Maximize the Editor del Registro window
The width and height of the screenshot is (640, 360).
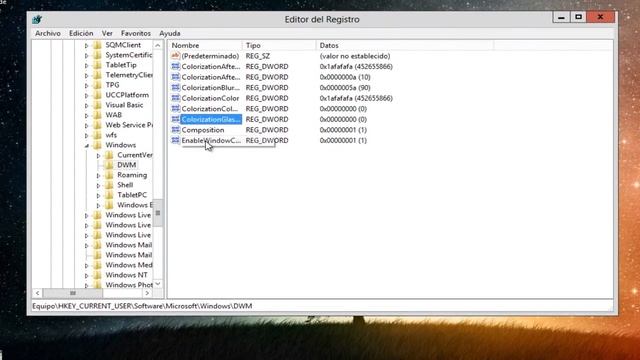(x=578, y=17)
